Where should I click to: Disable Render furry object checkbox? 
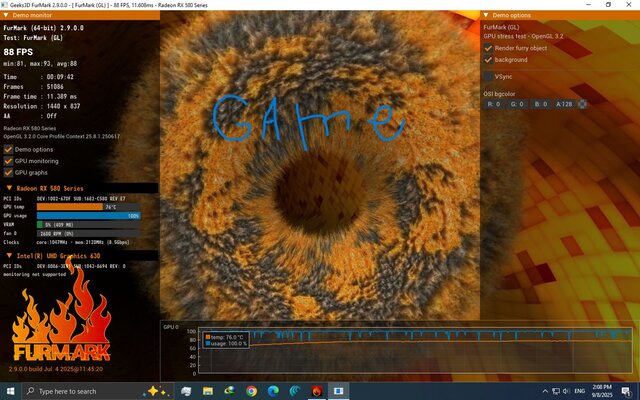coord(488,48)
